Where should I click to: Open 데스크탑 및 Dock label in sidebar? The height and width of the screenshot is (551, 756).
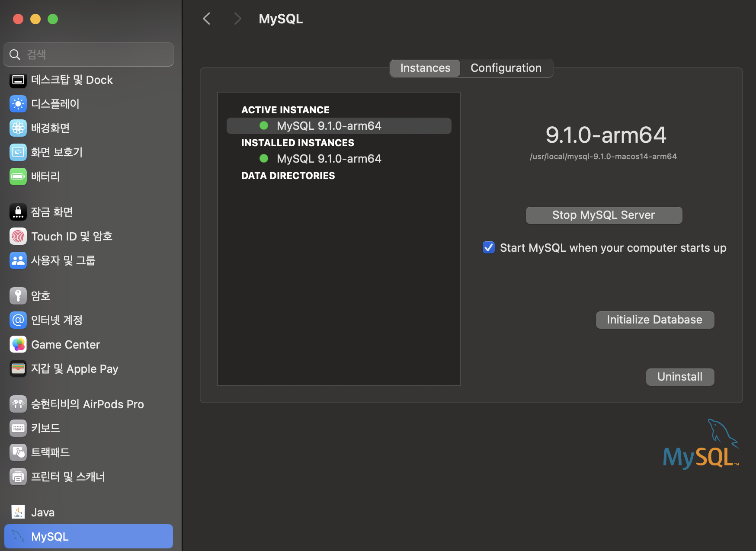coord(72,80)
